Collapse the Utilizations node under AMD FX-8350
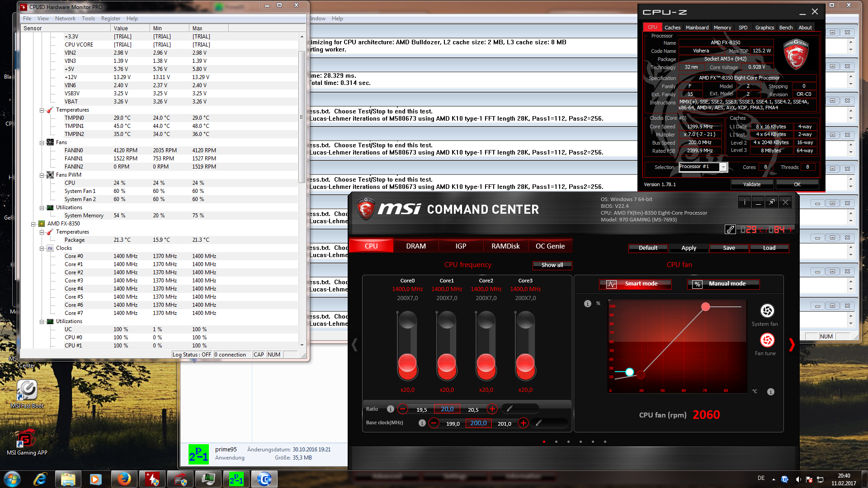 pos(42,322)
